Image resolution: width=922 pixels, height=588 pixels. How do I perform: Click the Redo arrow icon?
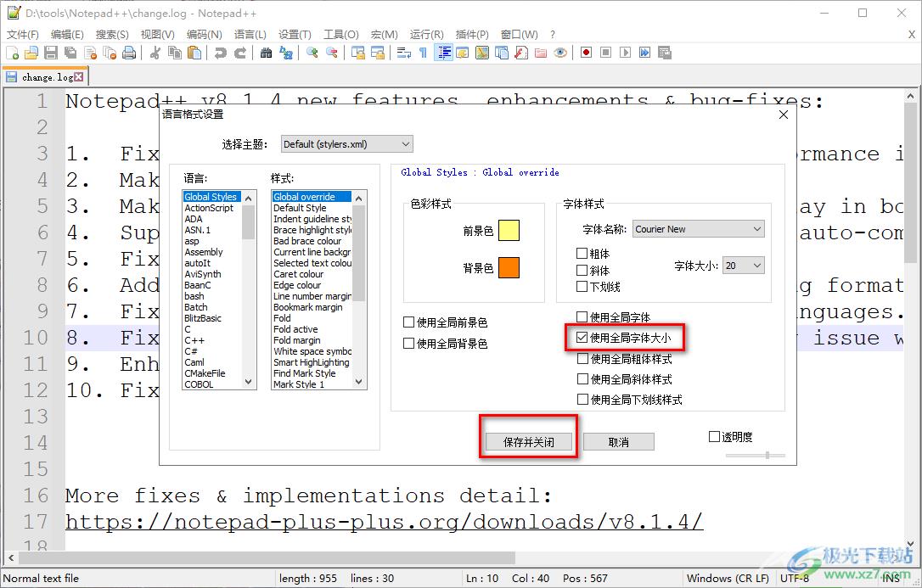(240, 53)
